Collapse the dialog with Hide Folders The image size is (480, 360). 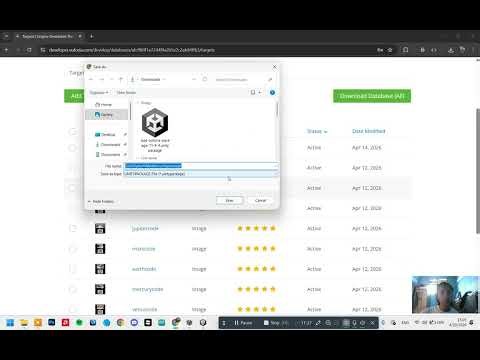click(x=101, y=201)
